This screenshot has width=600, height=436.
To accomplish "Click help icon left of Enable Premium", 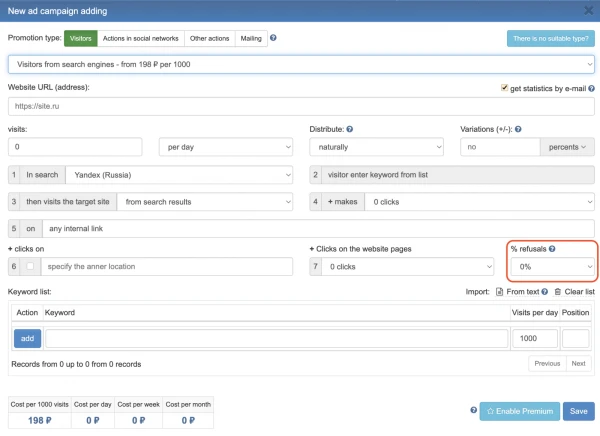I will 473,410.
